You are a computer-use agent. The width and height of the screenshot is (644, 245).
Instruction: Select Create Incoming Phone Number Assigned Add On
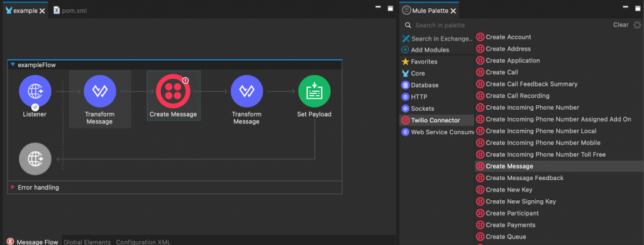pos(559,119)
